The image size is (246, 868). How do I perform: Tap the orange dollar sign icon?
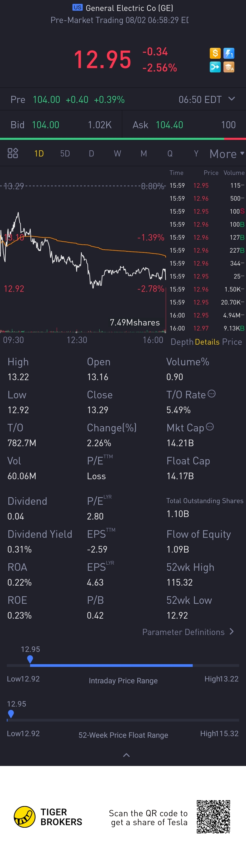(215, 53)
